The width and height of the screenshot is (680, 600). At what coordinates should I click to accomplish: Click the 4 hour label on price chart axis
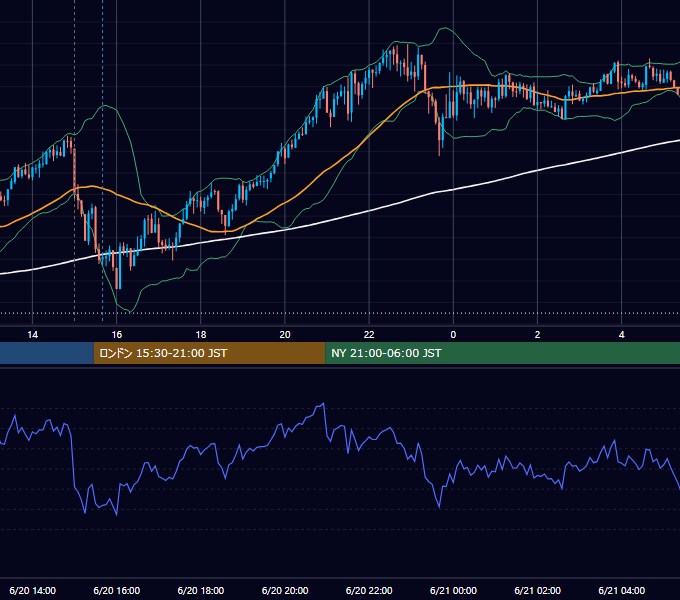[x=621, y=335]
